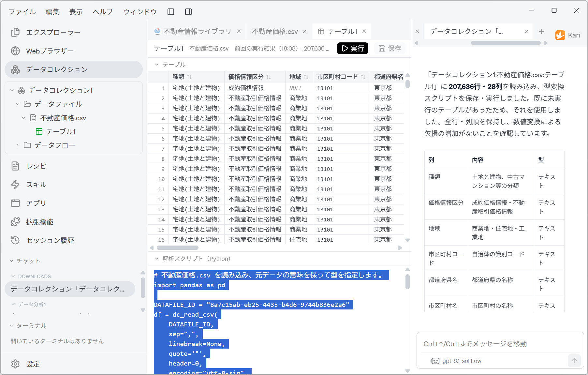Open the アプリ sidebar item
Viewport: 588px width, 375px height.
coord(74,203)
